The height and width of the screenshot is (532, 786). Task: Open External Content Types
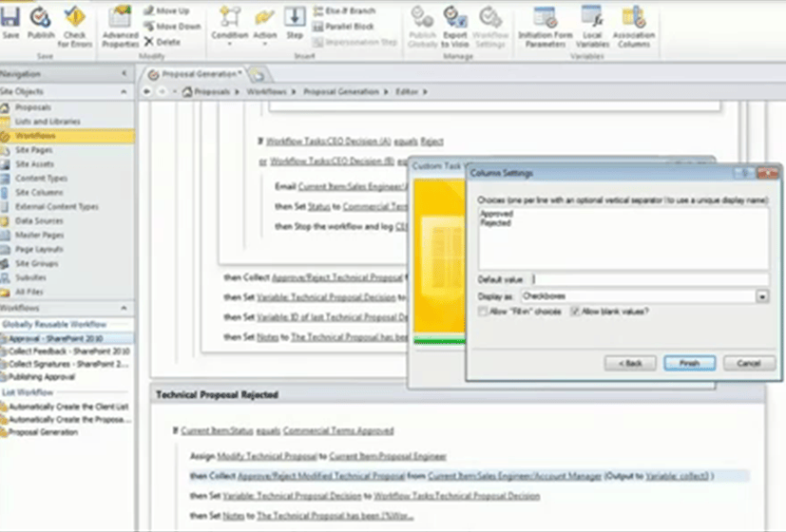[57, 206]
